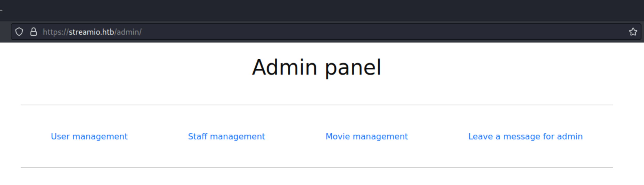Bookmark this page with the star icon
Screen dimensions: 644x185
tap(633, 32)
